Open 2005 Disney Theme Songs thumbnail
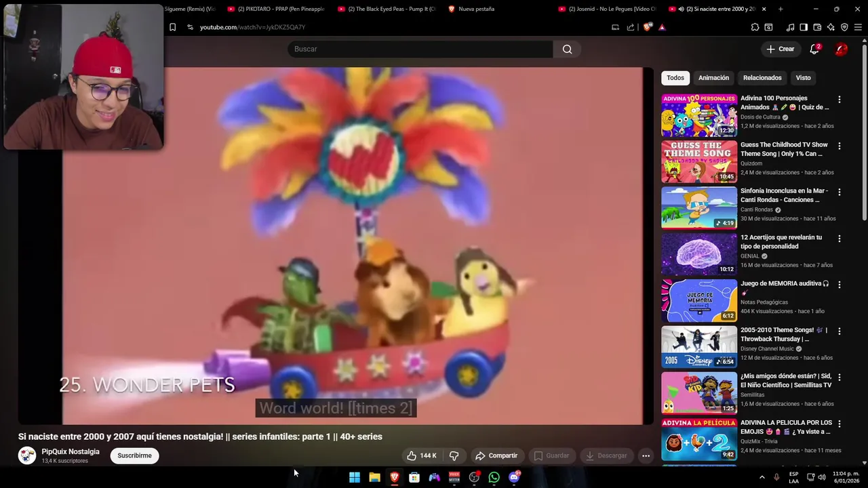 [x=699, y=346]
